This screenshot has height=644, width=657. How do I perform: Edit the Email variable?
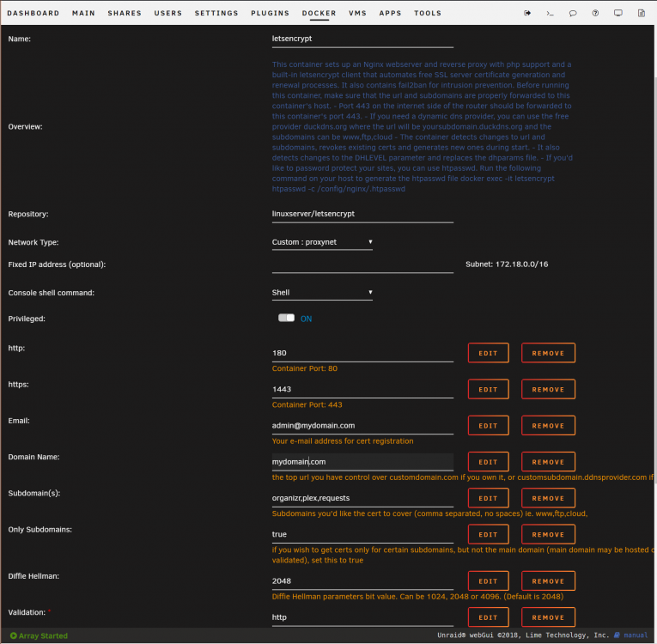coord(488,425)
